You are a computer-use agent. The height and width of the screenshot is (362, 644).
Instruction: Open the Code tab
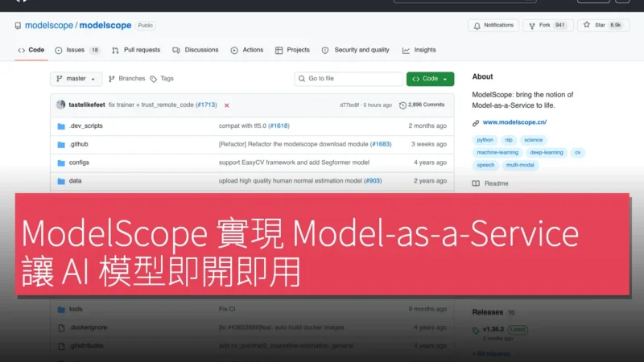(31, 50)
